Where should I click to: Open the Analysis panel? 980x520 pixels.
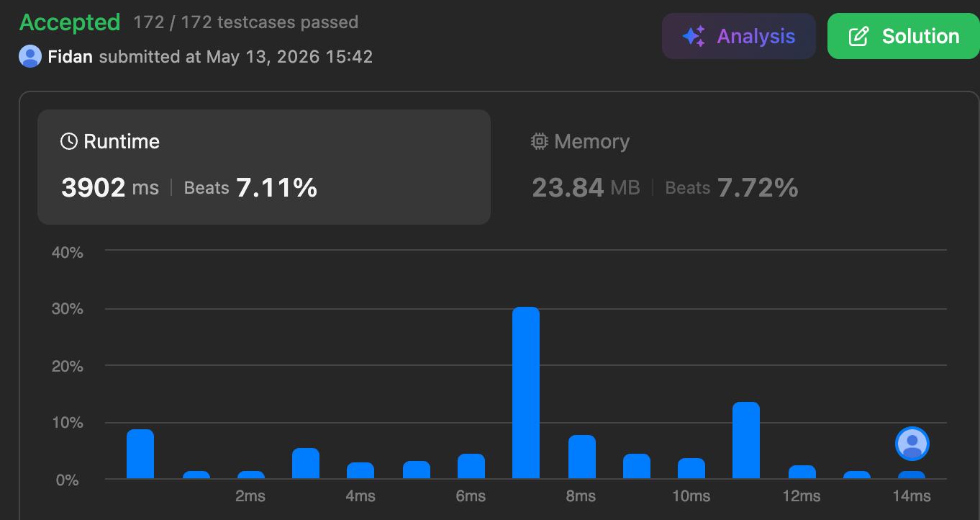tap(739, 36)
